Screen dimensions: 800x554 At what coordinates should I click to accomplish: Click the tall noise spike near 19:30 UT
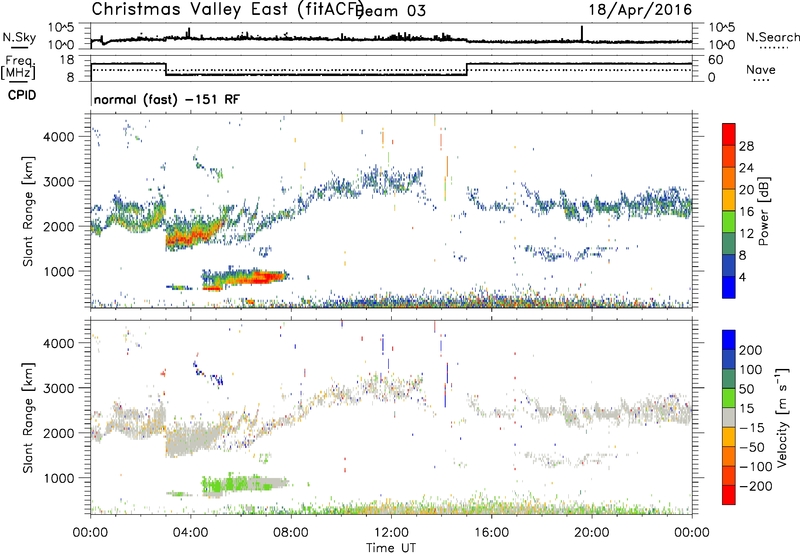pyautogui.click(x=582, y=33)
